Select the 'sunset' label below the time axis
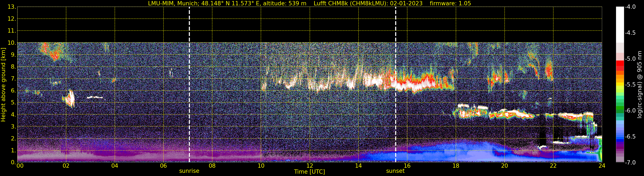644x176 pixels. click(x=395, y=171)
